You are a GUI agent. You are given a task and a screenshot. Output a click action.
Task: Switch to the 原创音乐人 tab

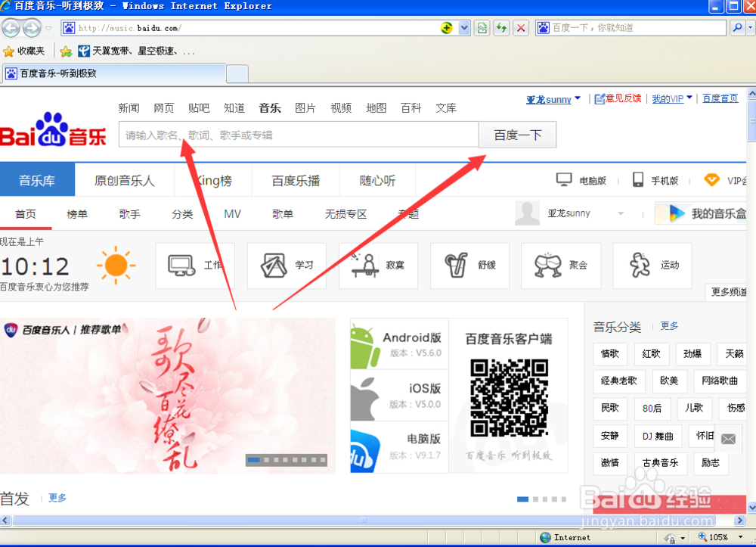124,180
